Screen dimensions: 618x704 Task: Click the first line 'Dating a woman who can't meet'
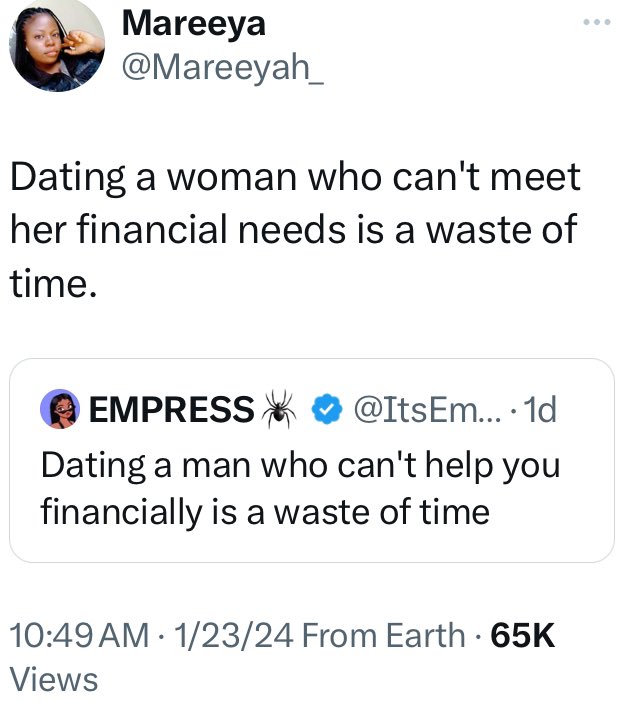[x=294, y=178]
